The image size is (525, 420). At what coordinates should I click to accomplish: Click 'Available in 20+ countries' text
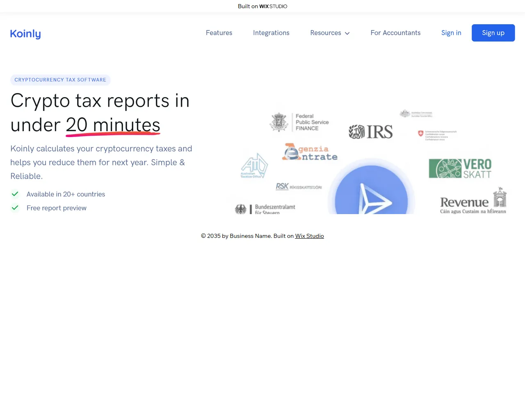pos(66,194)
